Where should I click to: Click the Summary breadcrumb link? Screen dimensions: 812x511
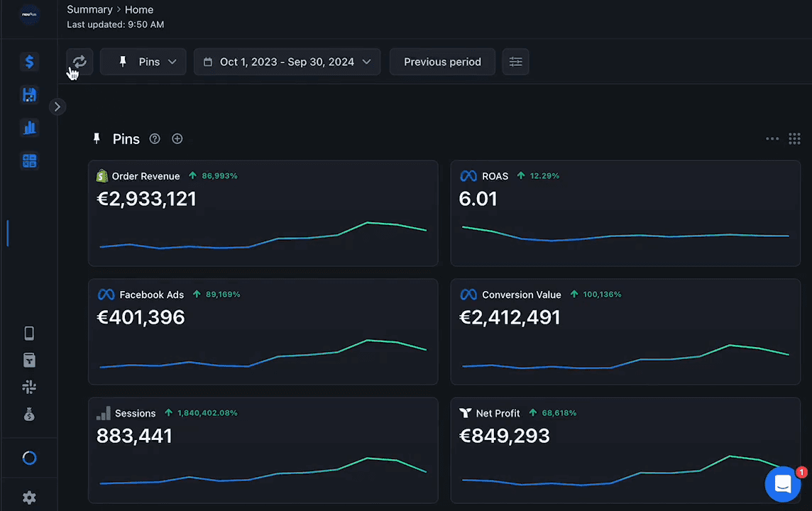(89, 9)
